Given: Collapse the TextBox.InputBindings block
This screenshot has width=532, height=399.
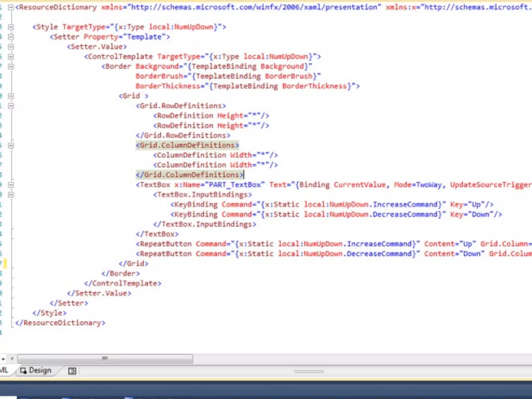Looking at the screenshot, I should [x=11, y=195].
